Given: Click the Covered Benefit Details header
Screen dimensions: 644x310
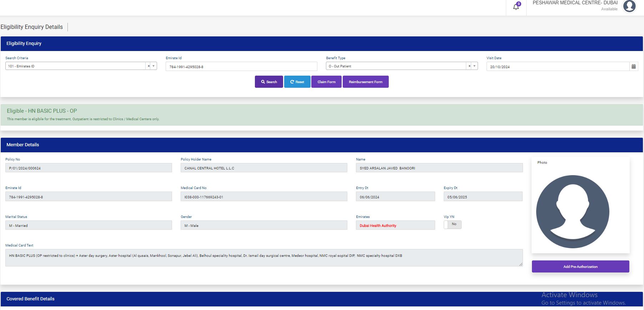Looking at the screenshot, I should tap(30, 299).
